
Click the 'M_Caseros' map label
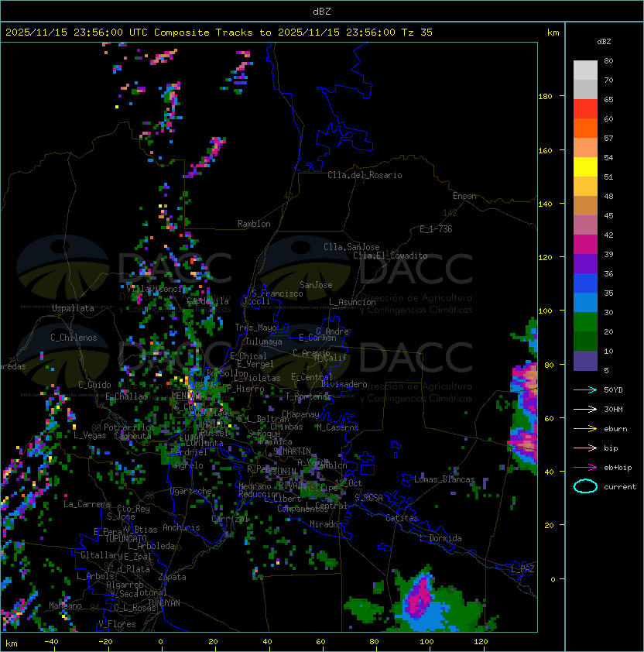337,427
